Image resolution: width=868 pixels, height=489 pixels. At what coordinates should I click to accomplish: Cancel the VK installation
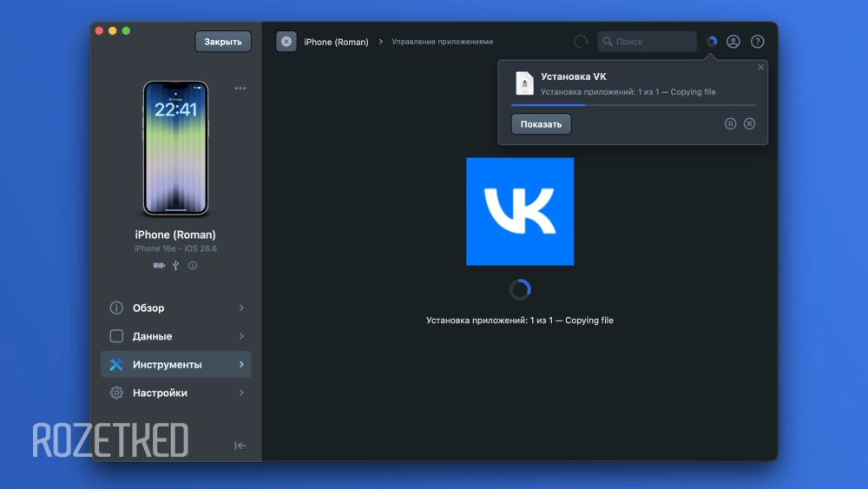coord(749,123)
